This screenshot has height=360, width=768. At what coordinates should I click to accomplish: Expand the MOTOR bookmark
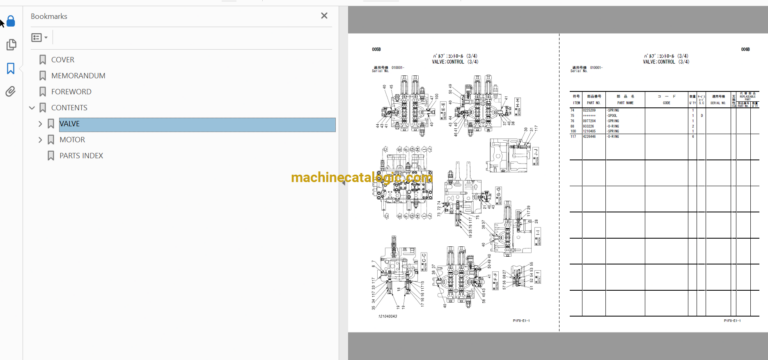(x=40, y=140)
